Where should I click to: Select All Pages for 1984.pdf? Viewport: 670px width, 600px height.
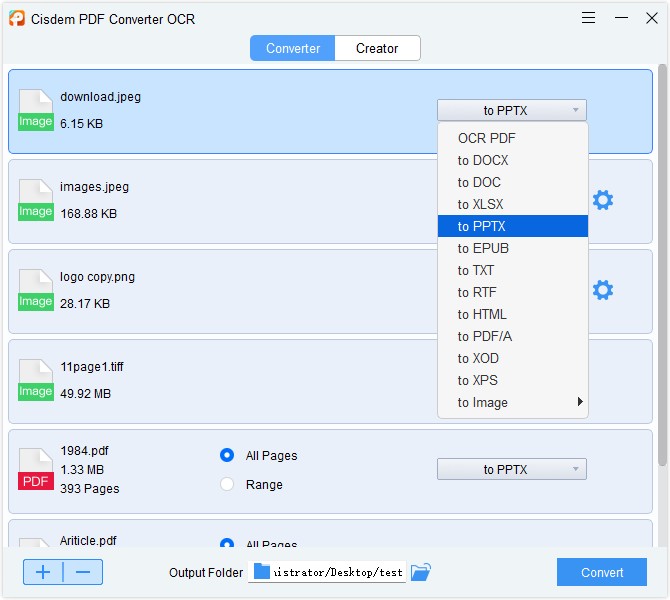click(227, 455)
